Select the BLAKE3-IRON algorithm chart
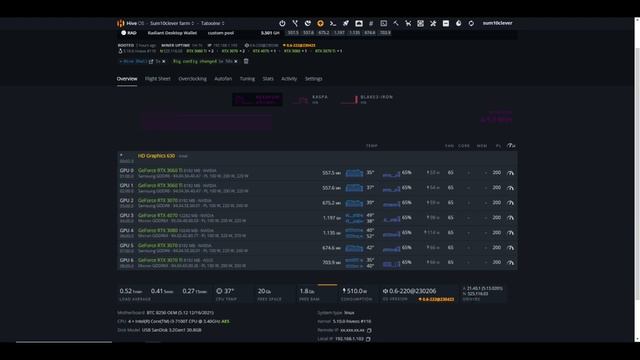This screenshot has width=640, height=360. click(367, 100)
